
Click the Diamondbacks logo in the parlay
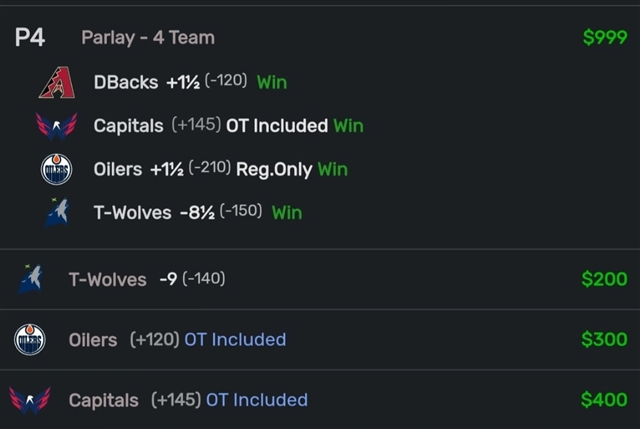coord(57,83)
